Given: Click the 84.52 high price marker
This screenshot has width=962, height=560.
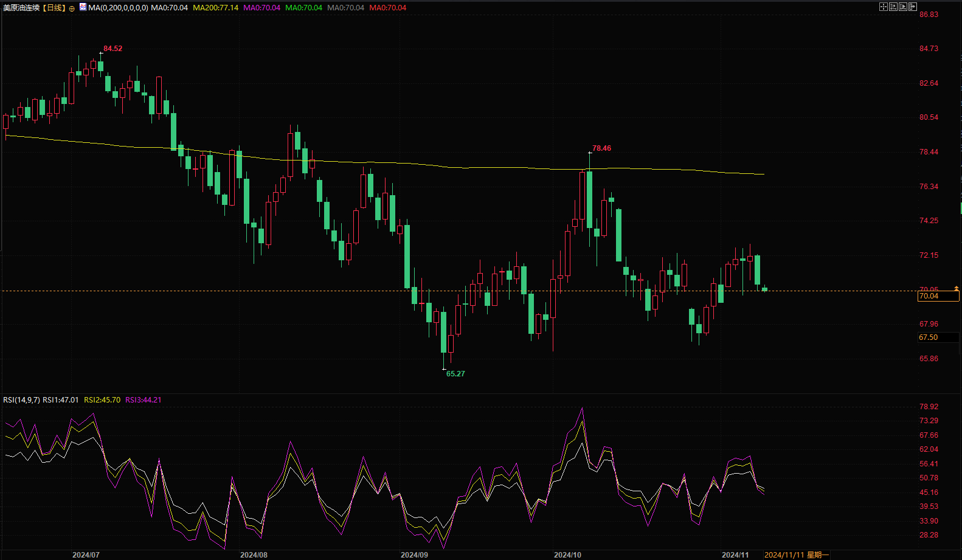Looking at the screenshot, I should pyautogui.click(x=112, y=49).
